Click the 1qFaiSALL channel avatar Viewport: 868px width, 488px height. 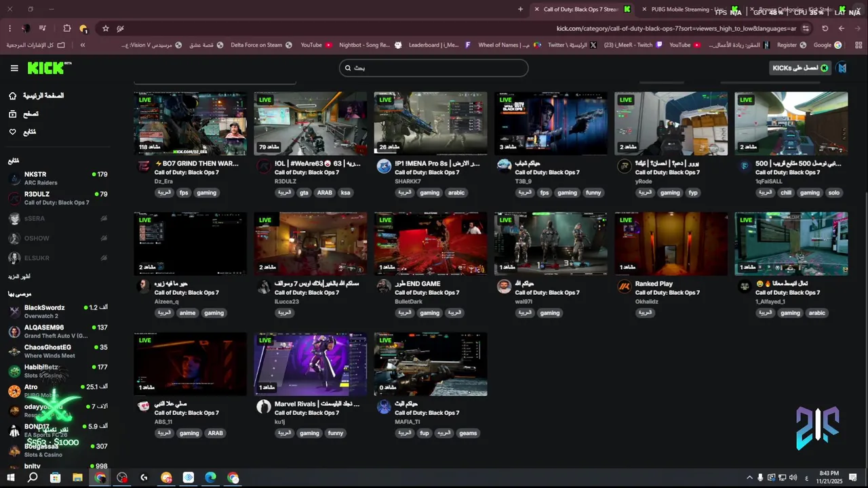[x=744, y=166]
